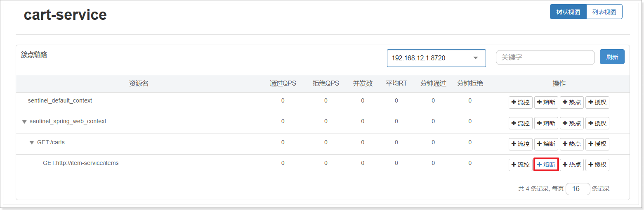Add 熔断 rule for GET:http://item-service/items
This screenshot has height=210, width=644.
(546, 165)
